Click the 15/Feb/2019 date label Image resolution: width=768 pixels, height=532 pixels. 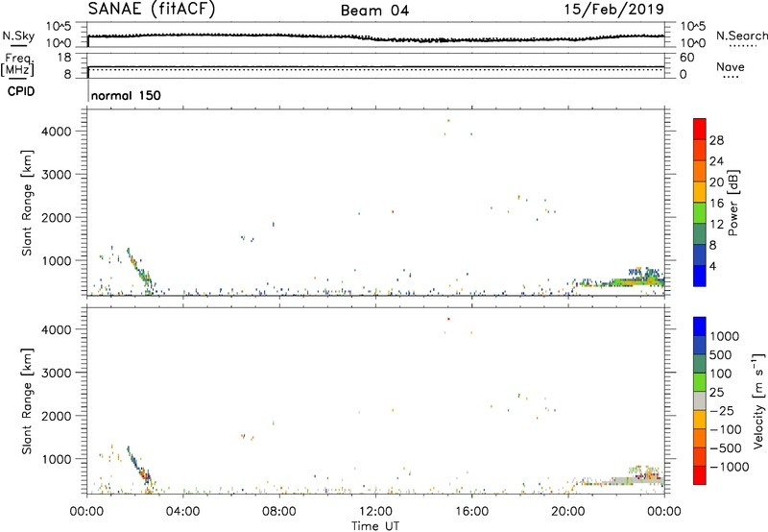click(x=614, y=10)
